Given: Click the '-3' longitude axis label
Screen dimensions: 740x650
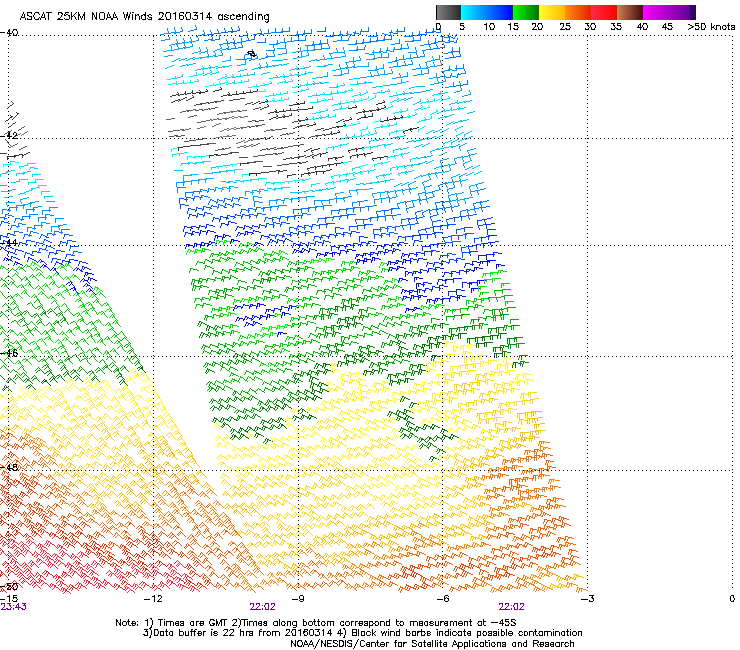Looking at the screenshot, I should pyautogui.click(x=587, y=599).
